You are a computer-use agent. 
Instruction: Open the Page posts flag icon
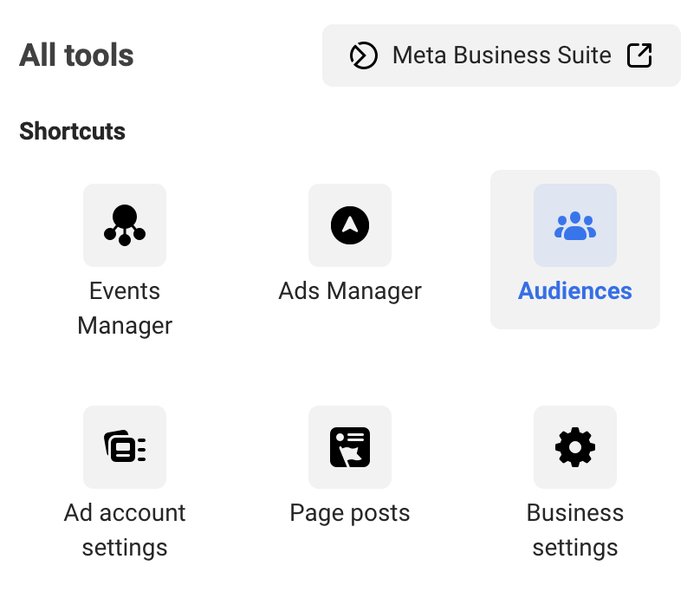350,447
